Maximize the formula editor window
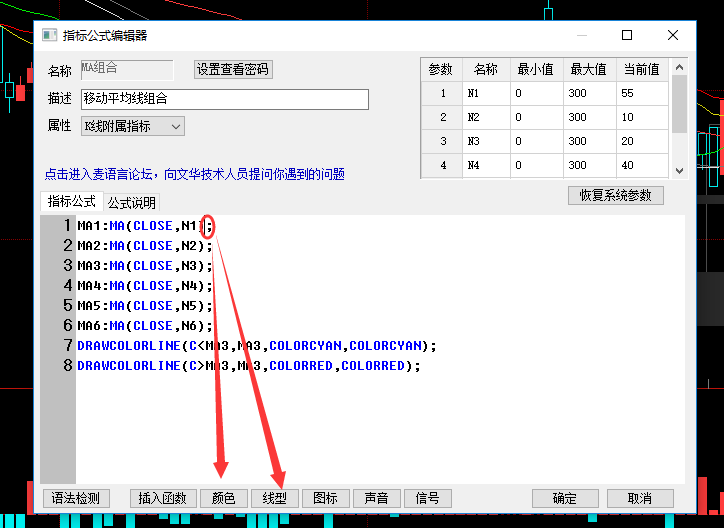 [627, 35]
